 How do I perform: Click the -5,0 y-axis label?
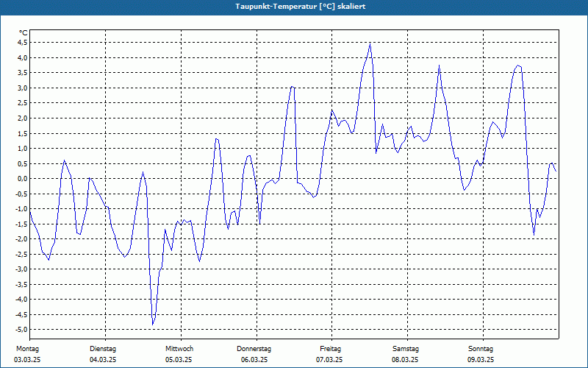(x=21, y=329)
